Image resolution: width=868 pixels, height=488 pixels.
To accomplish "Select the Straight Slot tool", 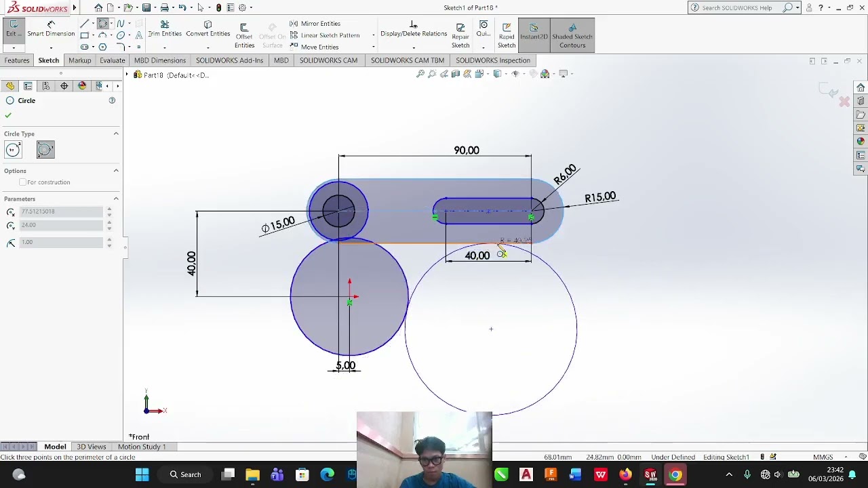I will tap(84, 47).
